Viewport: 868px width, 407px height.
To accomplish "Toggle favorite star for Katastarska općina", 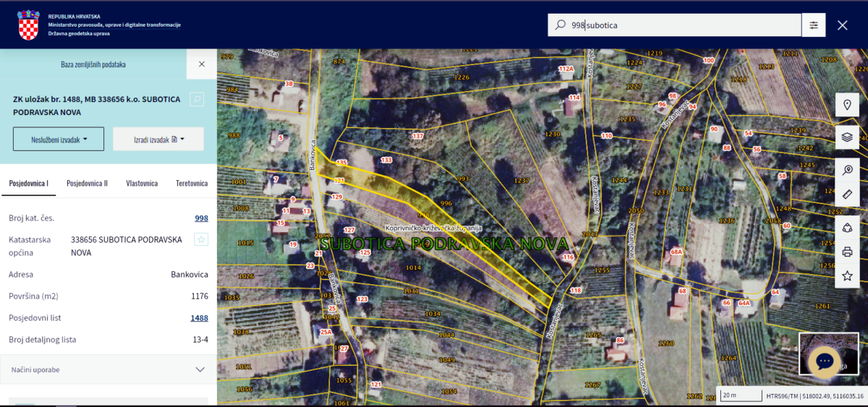I will click(201, 239).
